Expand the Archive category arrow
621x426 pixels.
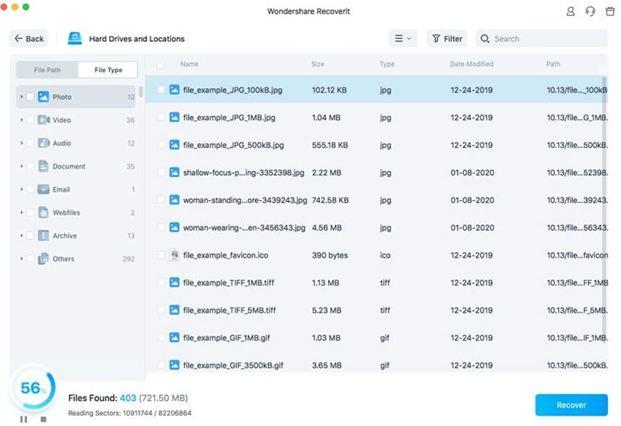pos(21,236)
